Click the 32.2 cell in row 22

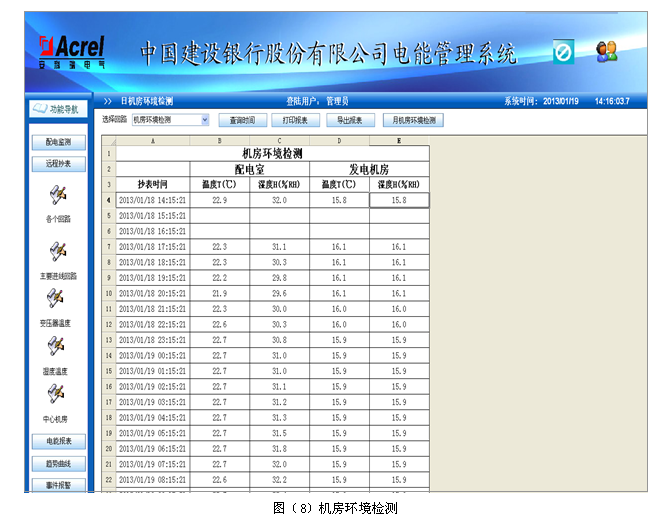click(279, 480)
